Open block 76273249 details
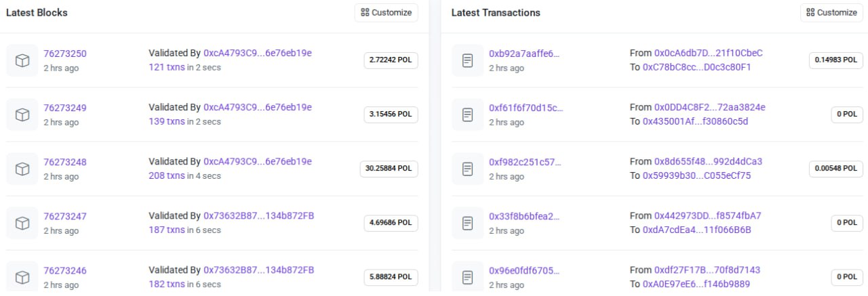This screenshot has width=868, height=296. [x=65, y=108]
